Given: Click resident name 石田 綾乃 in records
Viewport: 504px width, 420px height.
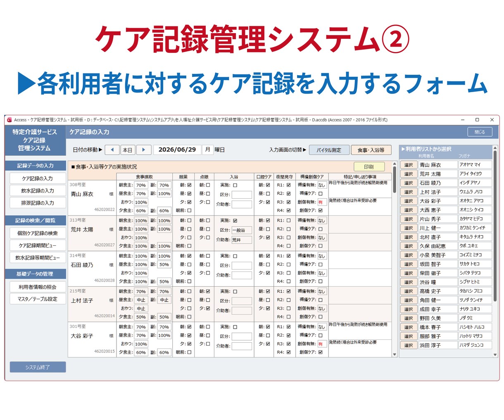Looking at the screenshot, I should click(82, 265).
